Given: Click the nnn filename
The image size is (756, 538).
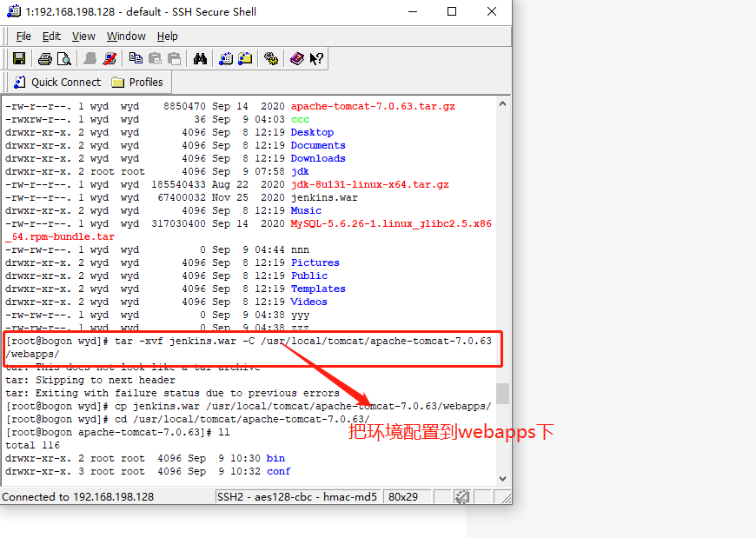Looking at the screenshot, I should click(300, 249).
